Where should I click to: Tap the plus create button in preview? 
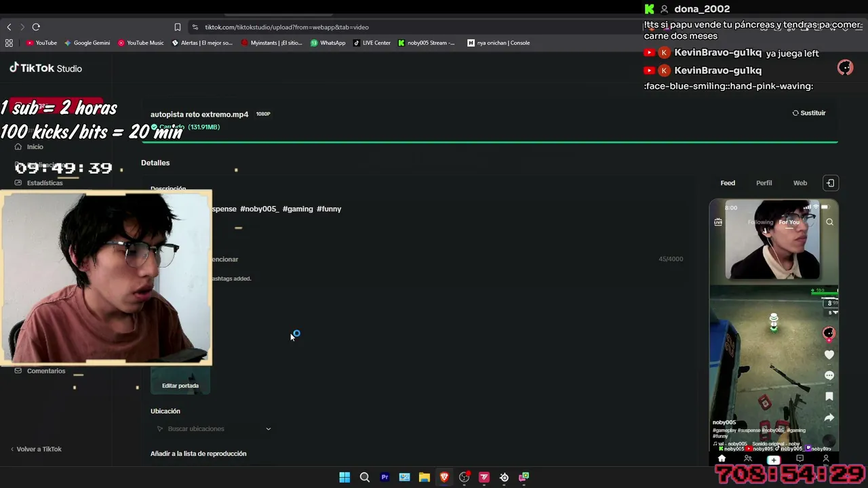point(773,460)
